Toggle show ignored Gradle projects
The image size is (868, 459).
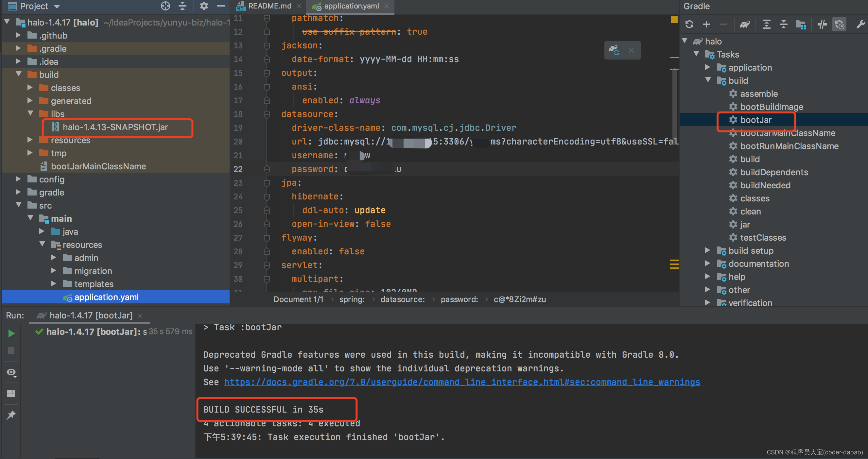[839, 24]
